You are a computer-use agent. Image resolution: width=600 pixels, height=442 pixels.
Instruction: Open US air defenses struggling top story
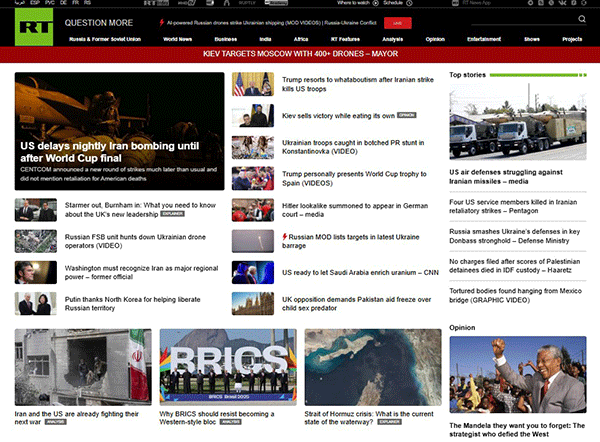[505, 176]
